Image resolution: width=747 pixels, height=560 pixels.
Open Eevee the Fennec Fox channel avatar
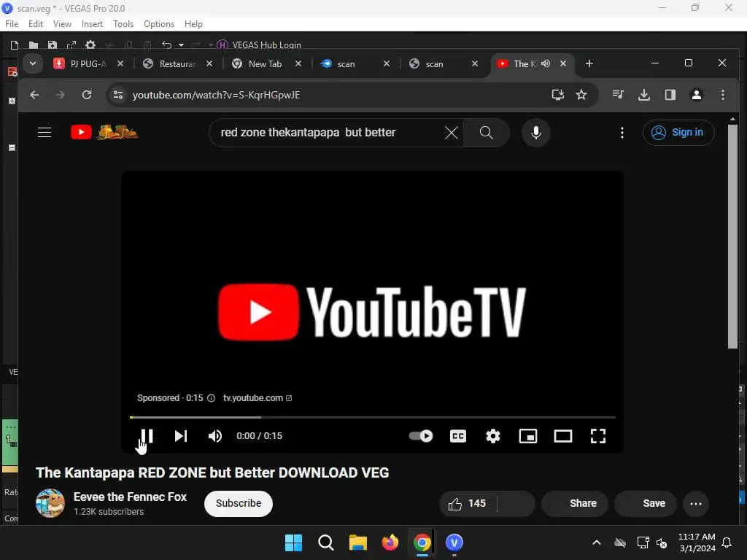[x=50, y=503]
